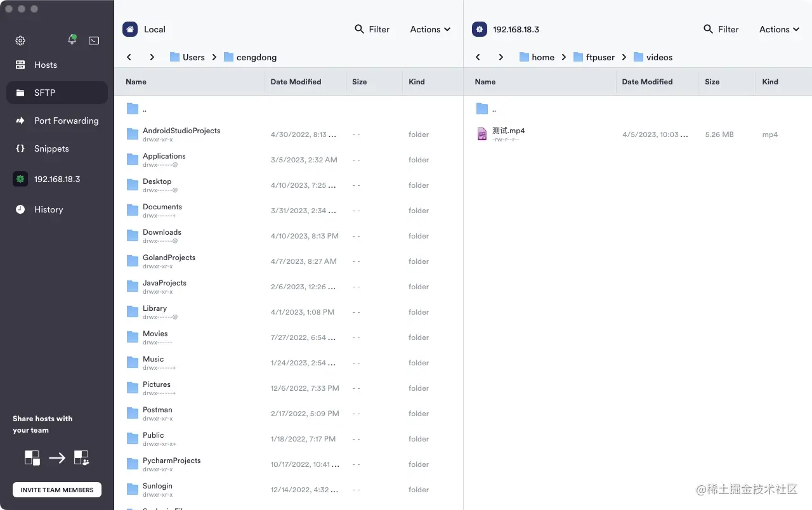Click the Library date 4/1/2023, 1:08 PM
812x510 pixels.
[303, 312]
